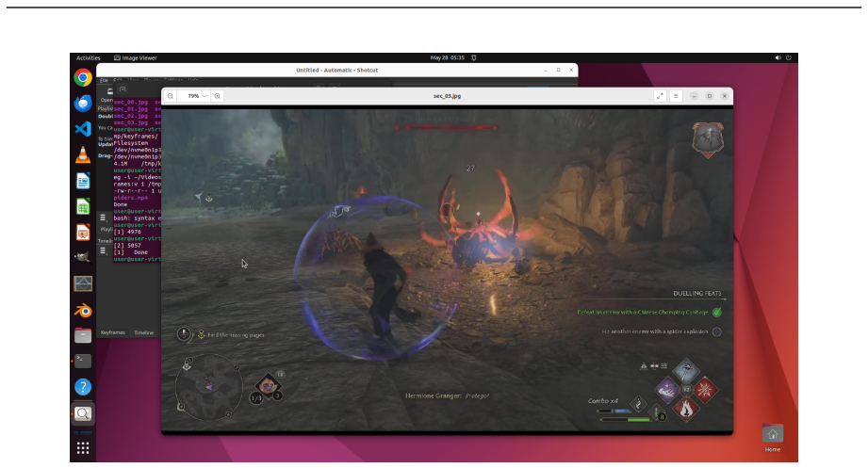Open LibreOffice Impress from the dock
The width and height of the screenshot is (868, 468).
coord(83,233)
